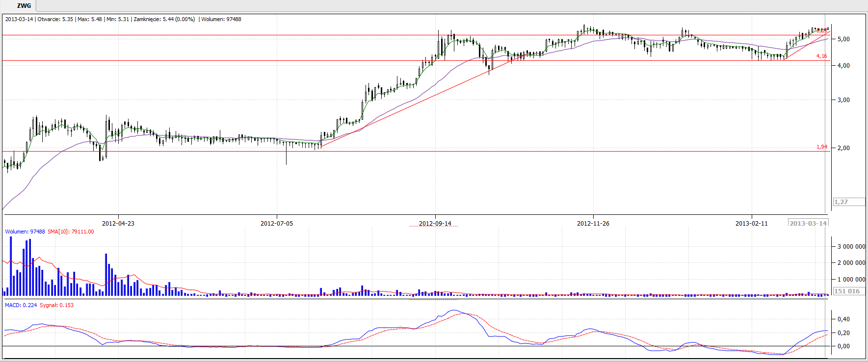Click the 2012-04-23 date axis label
The image size is (868, 362).
coord(118,224)
